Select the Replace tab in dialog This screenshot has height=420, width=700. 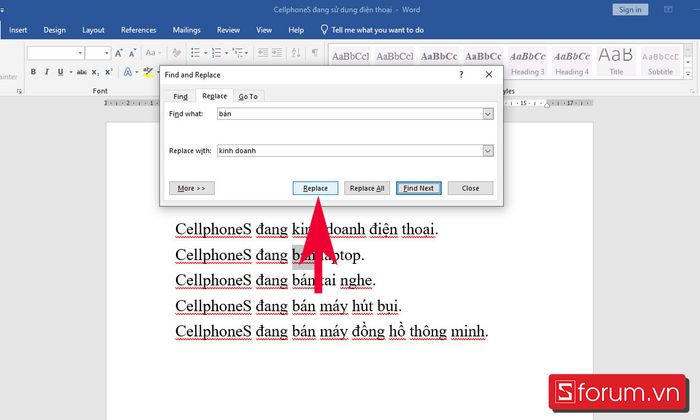pyautogui.click(x=214, y=96)
